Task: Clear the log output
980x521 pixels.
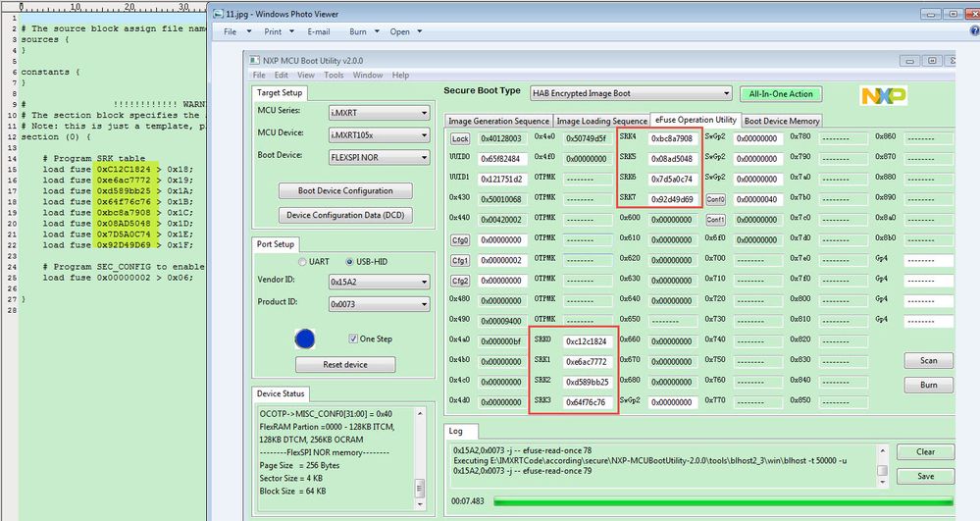Action: [926, 451]
